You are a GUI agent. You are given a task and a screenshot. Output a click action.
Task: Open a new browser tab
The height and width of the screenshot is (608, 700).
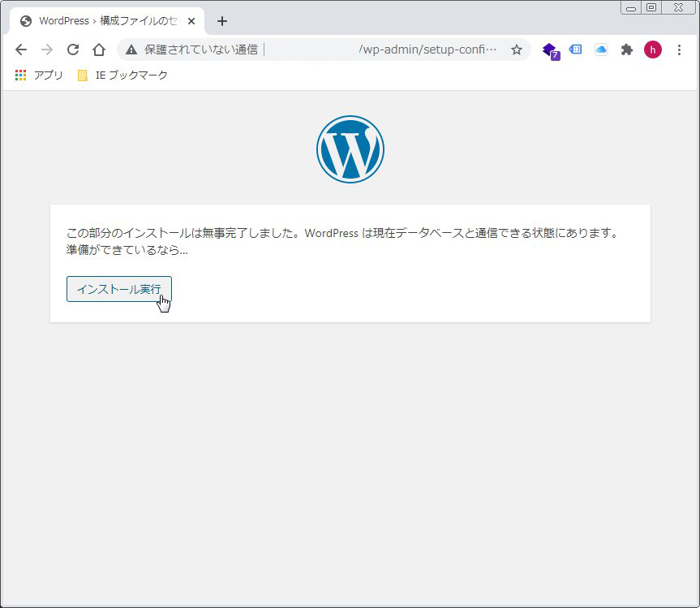coord(222,21)
